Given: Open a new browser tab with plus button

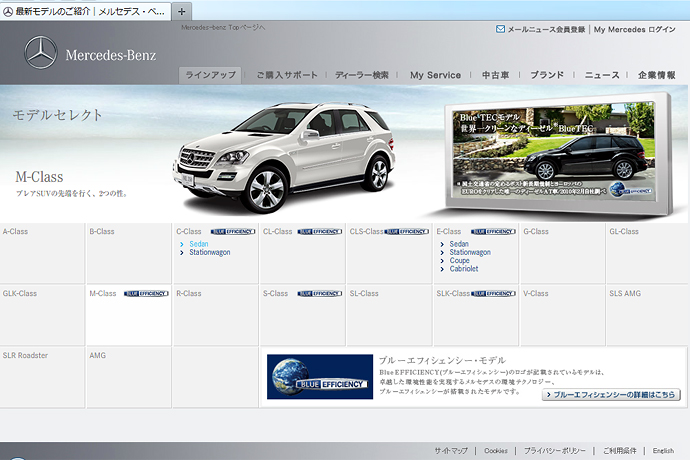Looking at the screenshot, I should 182,11.
